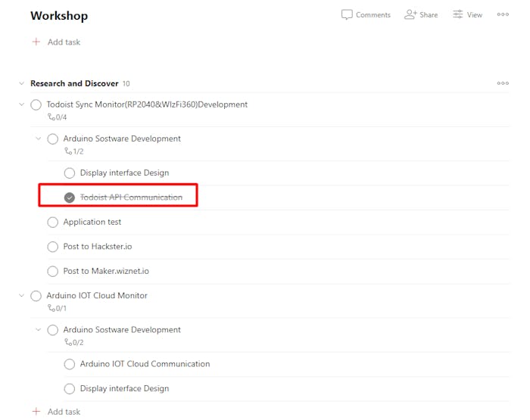This screenshot has height=420, width=530.
Task: Collapse the Todoist Sync Monitor task subtasks
Action: [x=21, y=104]
